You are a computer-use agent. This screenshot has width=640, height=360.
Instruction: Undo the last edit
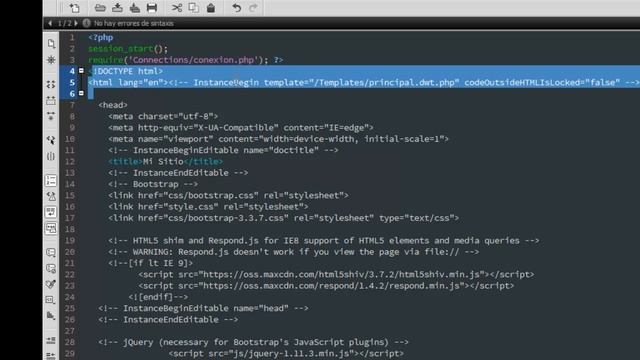(x=236, y=8)
